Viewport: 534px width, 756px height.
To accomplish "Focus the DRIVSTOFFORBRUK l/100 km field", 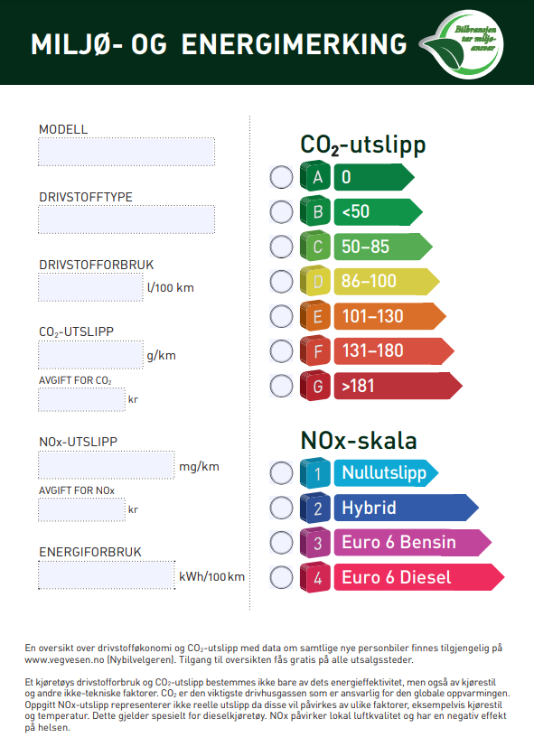I will click(90, 287).
